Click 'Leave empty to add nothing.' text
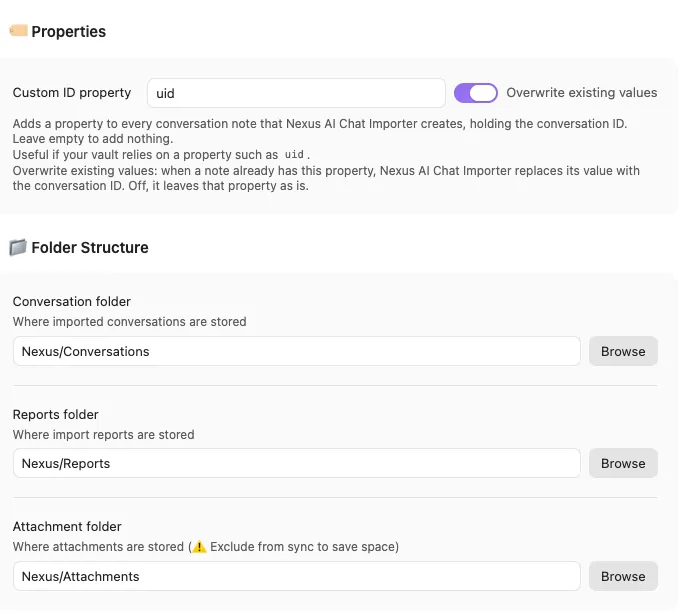Viewport: 692px width, 614px height. pyautogui.click(x=93, y=139)
